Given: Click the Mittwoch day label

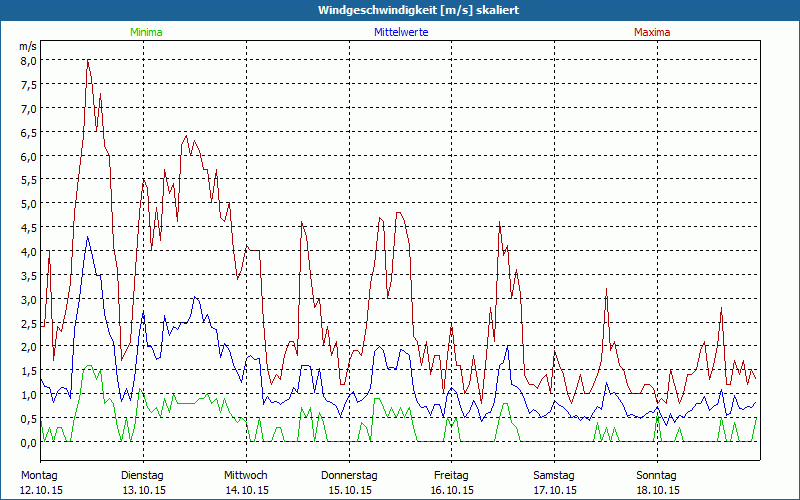Looking at the screenshot, I should point(246,476).
